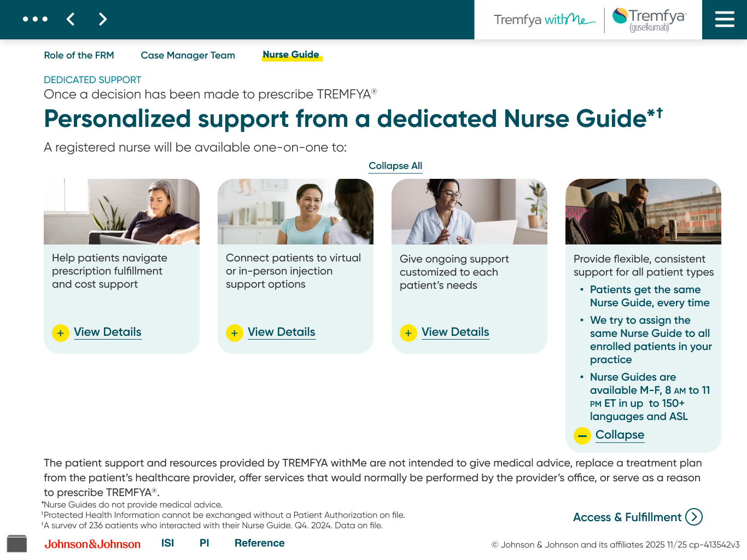Open the ISI footer link
This screenshot has height=560, width=747.
pos(168,543)
